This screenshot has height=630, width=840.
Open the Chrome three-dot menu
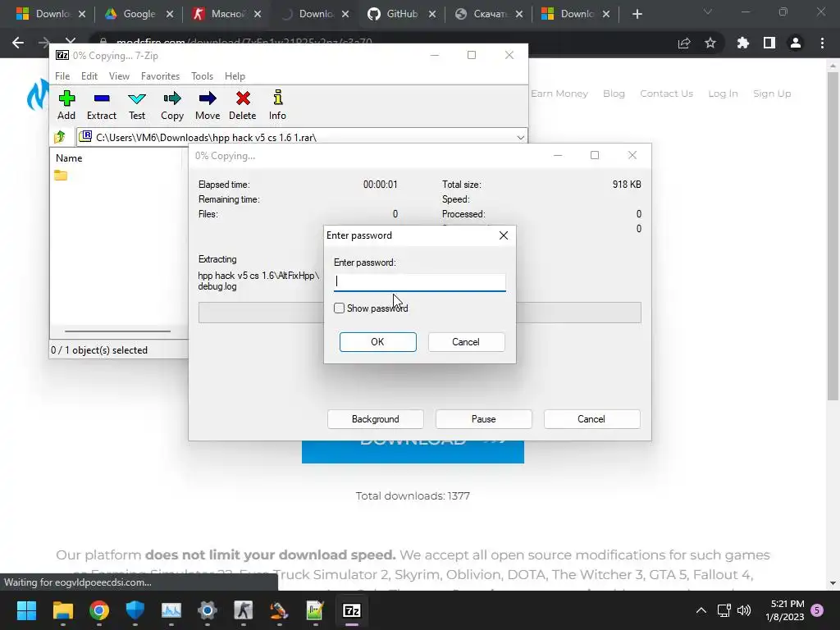click(x=822, y=43)
